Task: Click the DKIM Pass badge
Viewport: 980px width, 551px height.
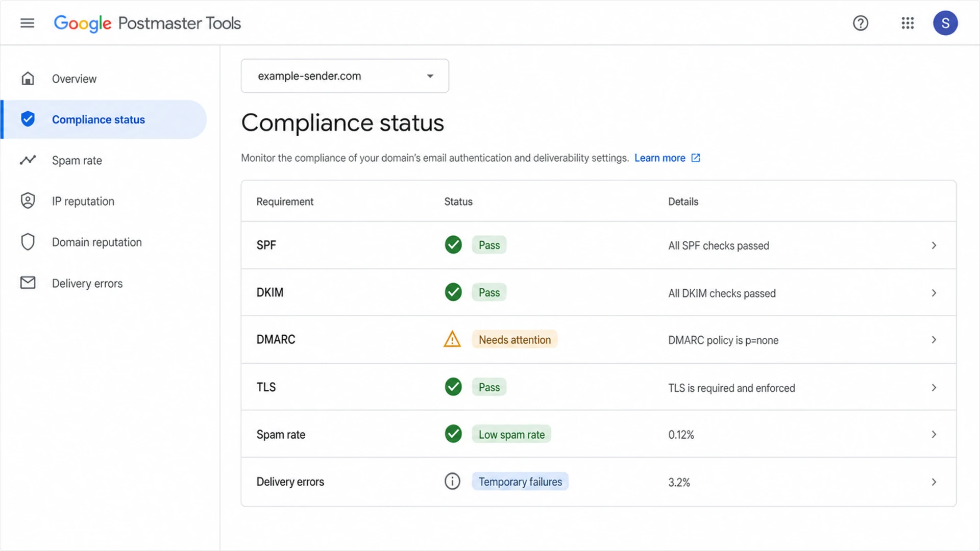Action: point(489,293)
